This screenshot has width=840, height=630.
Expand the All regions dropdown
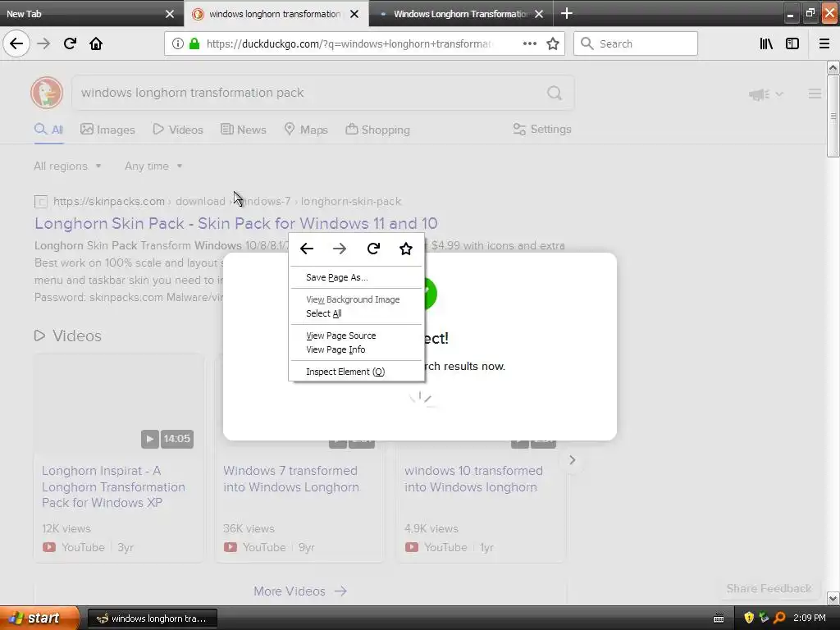coord(67,166)
